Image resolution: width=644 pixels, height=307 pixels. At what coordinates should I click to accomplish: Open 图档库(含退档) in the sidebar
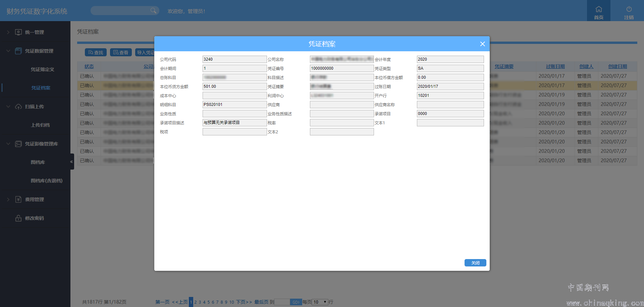[x=47, y=181]
